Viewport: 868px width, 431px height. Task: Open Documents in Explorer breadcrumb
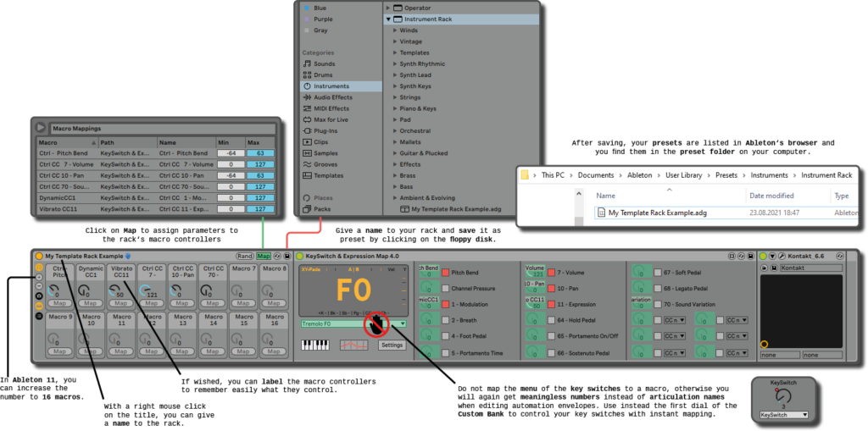click(x=596, y=174)
